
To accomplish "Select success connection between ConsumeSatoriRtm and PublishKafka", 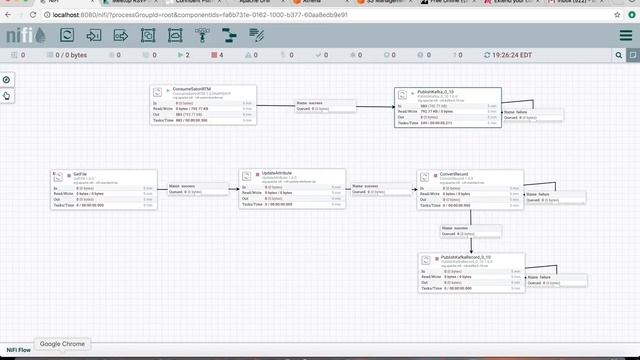I will tap(325, 106).
